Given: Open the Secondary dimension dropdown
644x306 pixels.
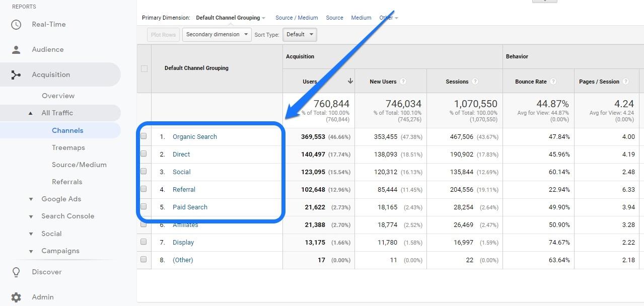Looking at the screenshot, I should (x=217, y=35).
